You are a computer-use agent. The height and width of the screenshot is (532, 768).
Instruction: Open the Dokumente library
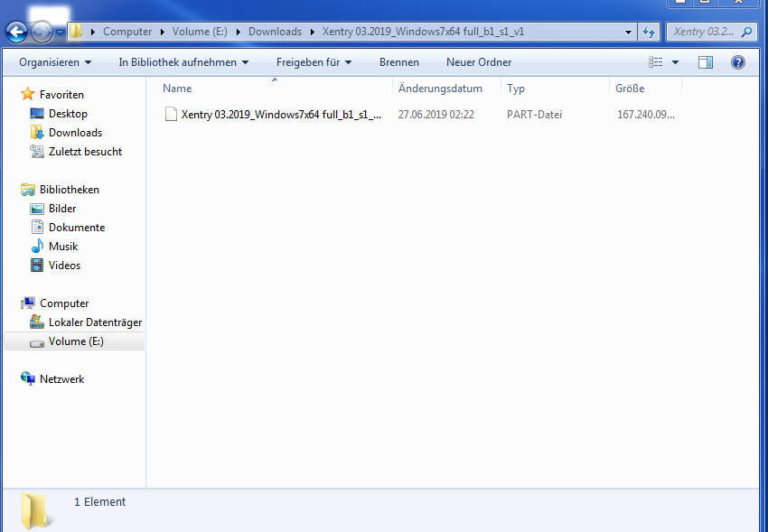click(77, 228)
